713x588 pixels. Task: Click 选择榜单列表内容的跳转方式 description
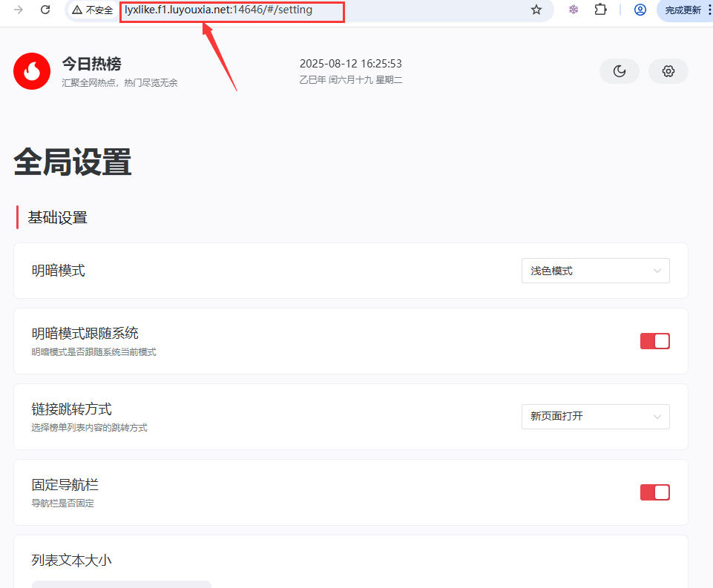89,428
